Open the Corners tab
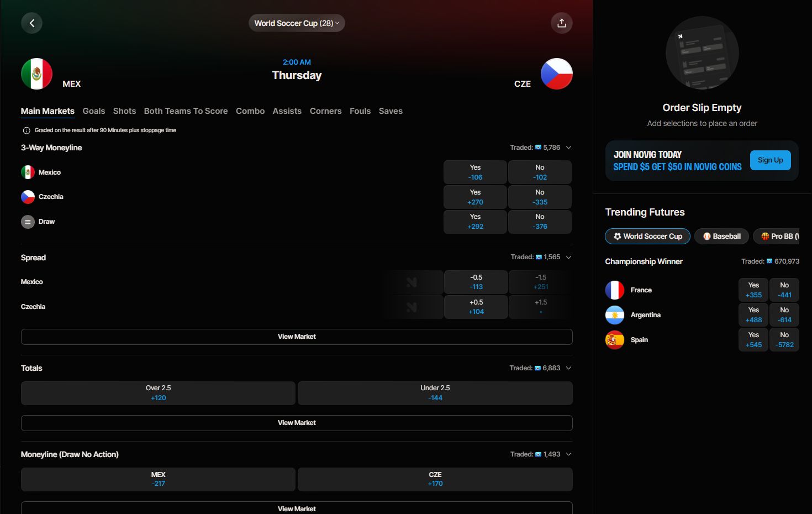 pos(325,111)
